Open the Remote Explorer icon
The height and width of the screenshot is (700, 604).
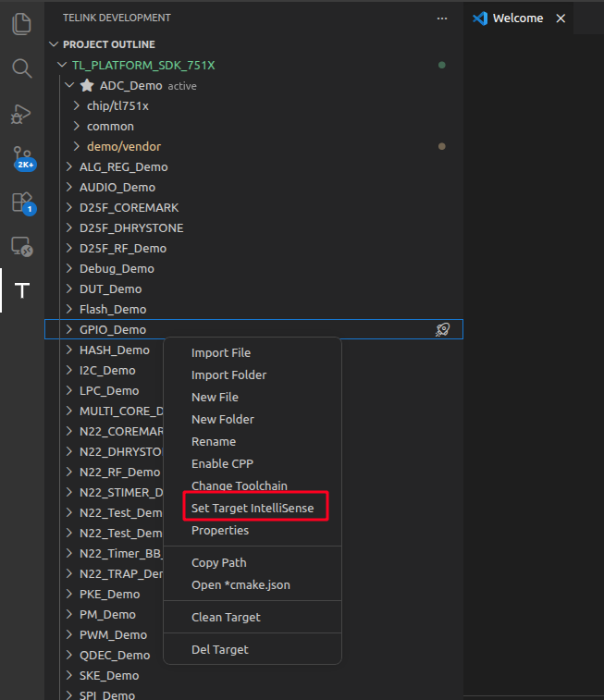[x=22, y=246]
